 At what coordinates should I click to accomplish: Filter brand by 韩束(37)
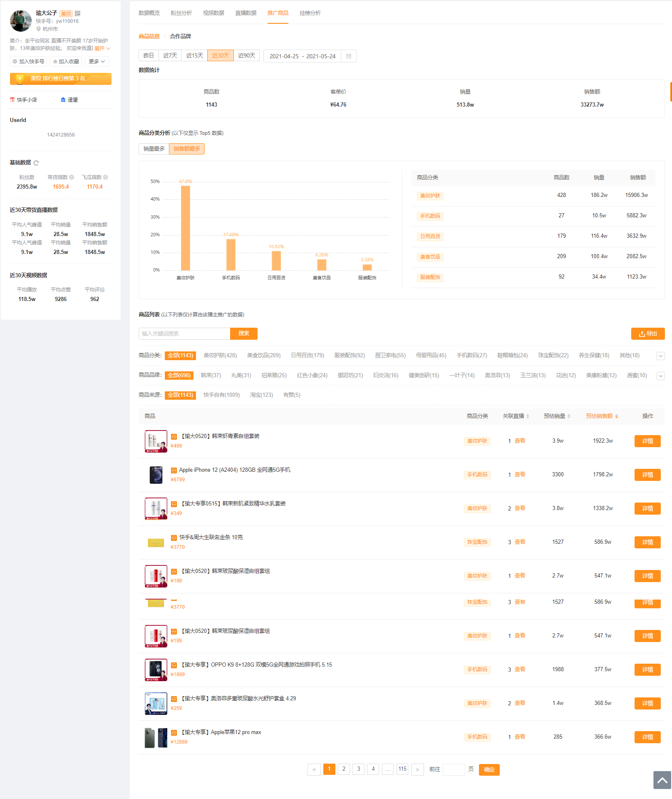[211, 376]
